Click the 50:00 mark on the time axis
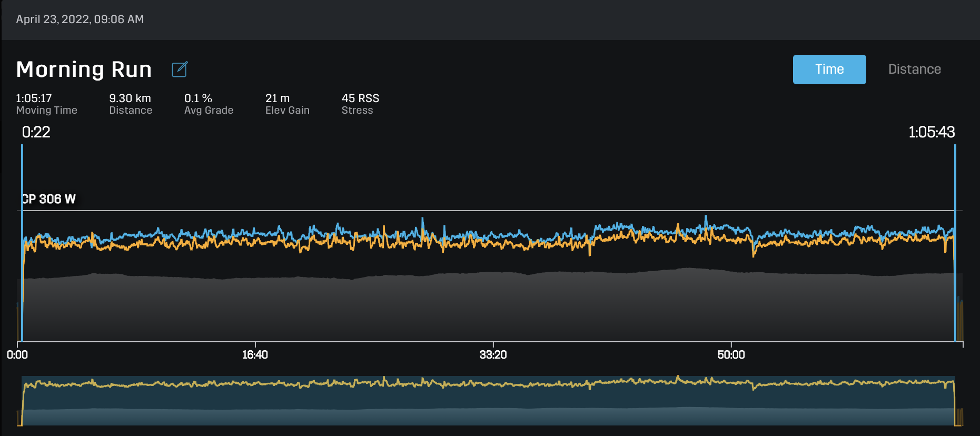The width and height of the screenshot is (980, 436). point(731,354)
